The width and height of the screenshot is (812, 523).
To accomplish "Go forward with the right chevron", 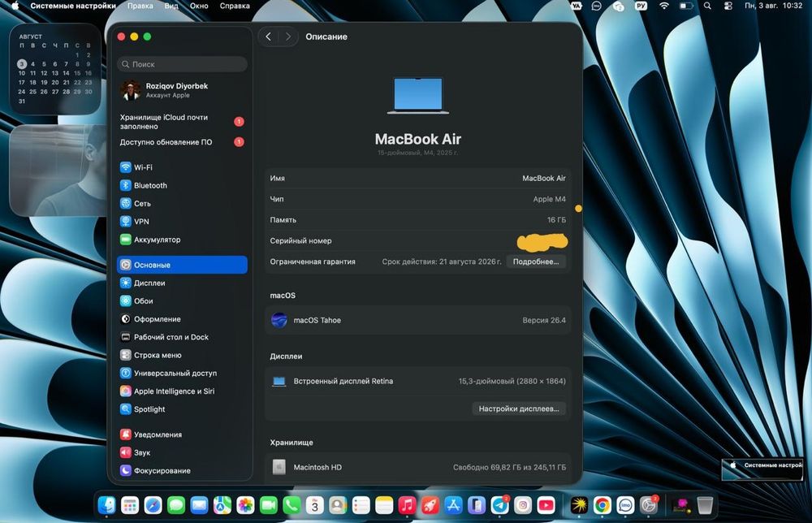I will click(288, 37).
